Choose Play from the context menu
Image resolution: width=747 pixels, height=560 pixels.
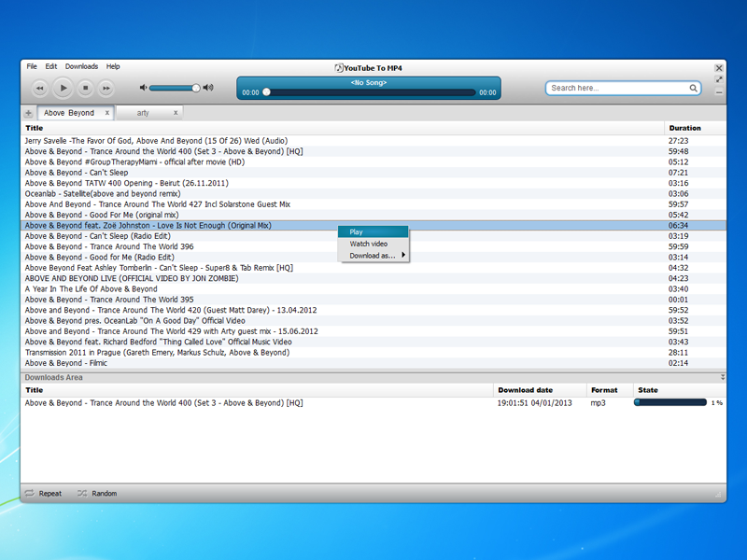[x=373, y=231]
